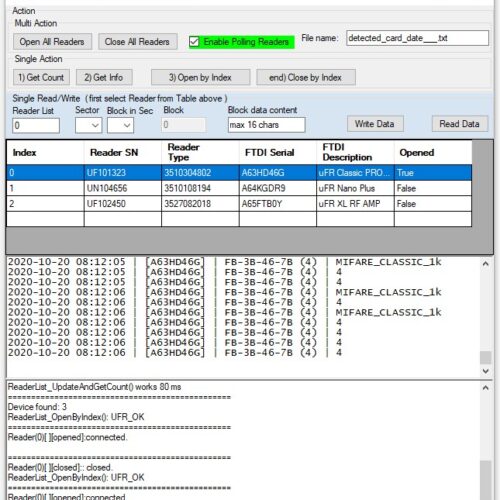Click the Block data content field
Screen dimensions: 500x500
pos(266,125)
